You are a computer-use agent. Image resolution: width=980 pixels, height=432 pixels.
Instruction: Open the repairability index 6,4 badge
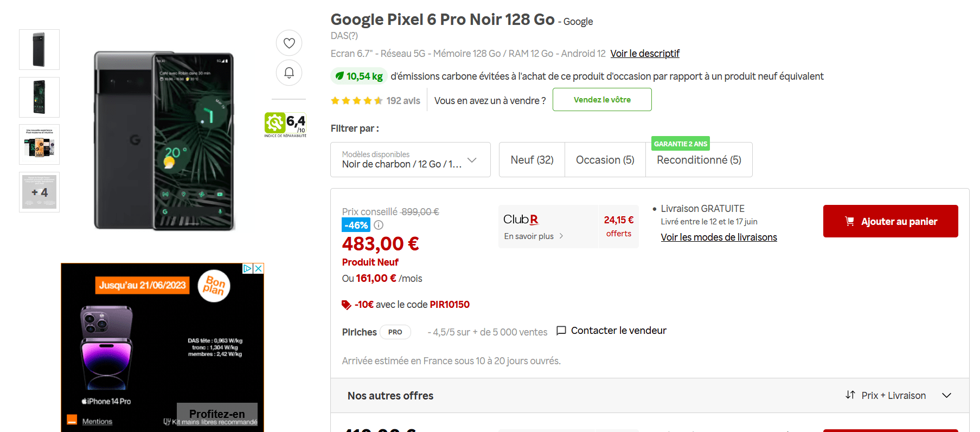point(285,125)
